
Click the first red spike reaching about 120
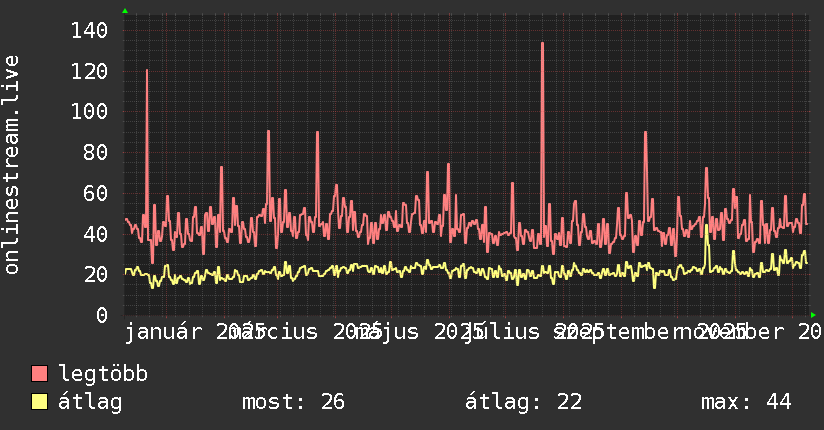(x=147, y=70)
